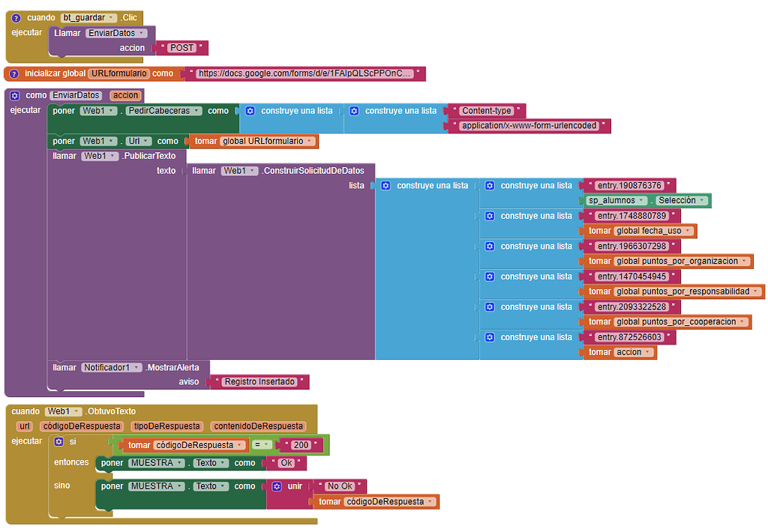Open gear icon on unir block
Viewport: 768px width, 532px height.
click(x=277, y=486)
